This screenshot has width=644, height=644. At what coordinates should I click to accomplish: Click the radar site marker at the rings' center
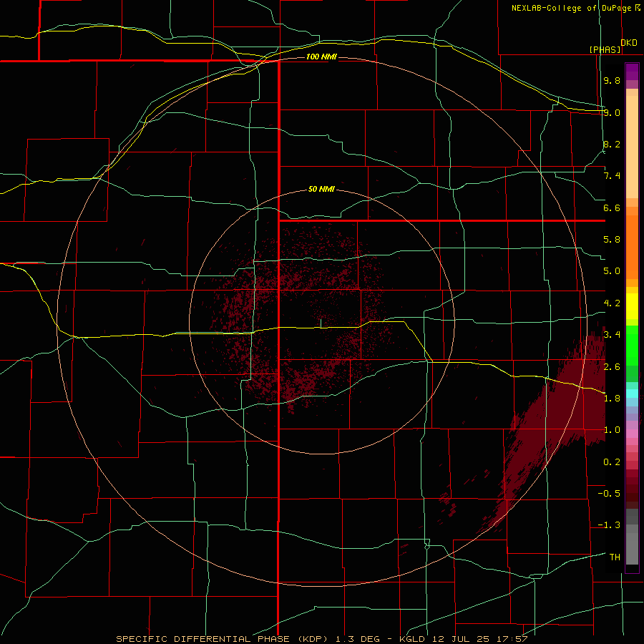click(321, 323)
